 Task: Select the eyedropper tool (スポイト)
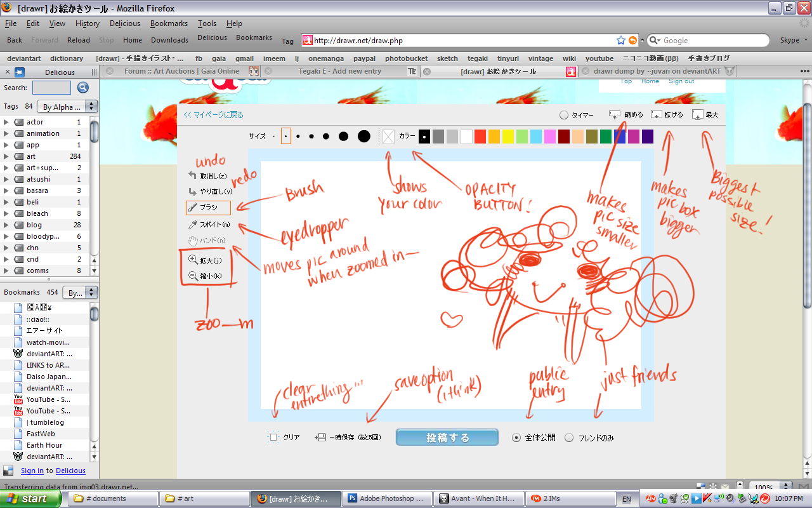208,225
